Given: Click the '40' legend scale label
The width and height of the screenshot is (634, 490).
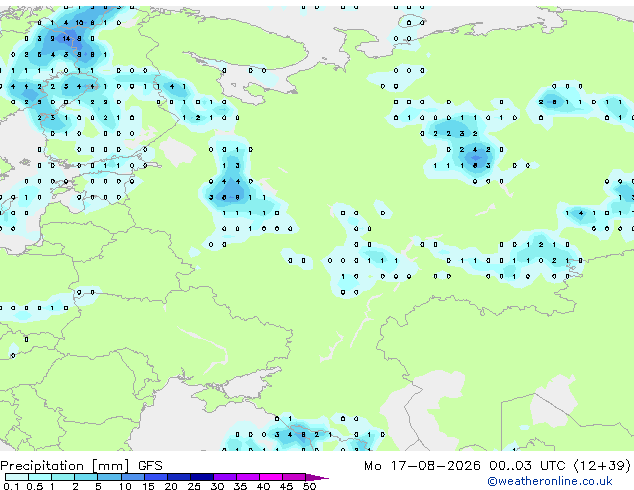Looking at the screenshot, I should tap(264, 486).
